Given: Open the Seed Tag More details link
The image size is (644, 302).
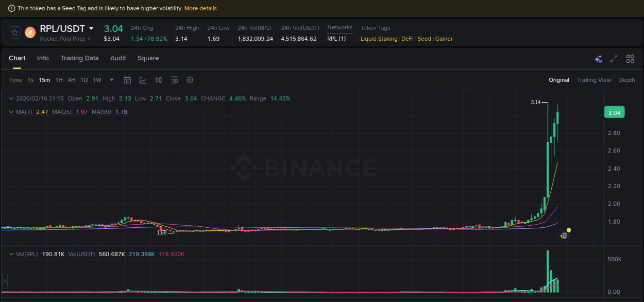Looking at the screenshot, I should pyautogui.click(x=200, y=8).
